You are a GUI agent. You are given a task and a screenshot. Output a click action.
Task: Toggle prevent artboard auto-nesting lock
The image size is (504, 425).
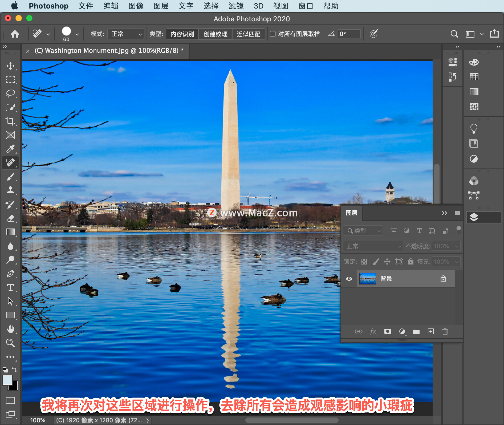click(x=399, y=262)
